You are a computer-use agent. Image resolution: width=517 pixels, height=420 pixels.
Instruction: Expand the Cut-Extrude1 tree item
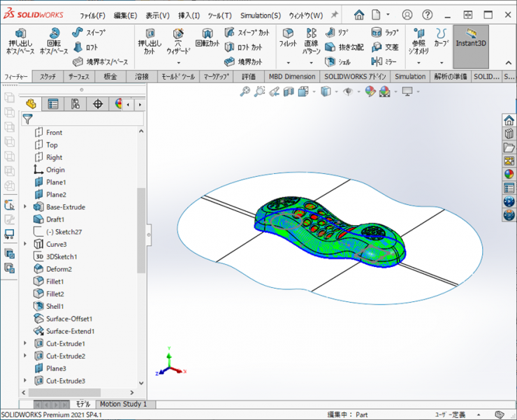[x=26, y=344]
